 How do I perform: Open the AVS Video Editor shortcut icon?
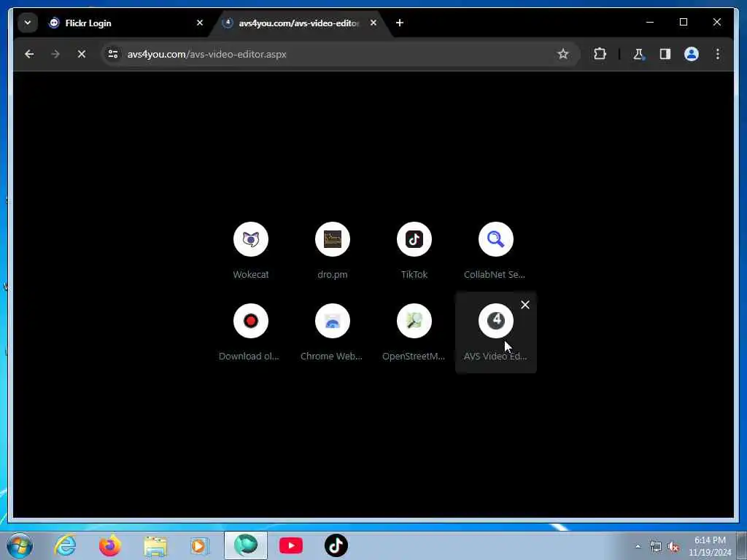pyautogui.click(x=495, y=321)
